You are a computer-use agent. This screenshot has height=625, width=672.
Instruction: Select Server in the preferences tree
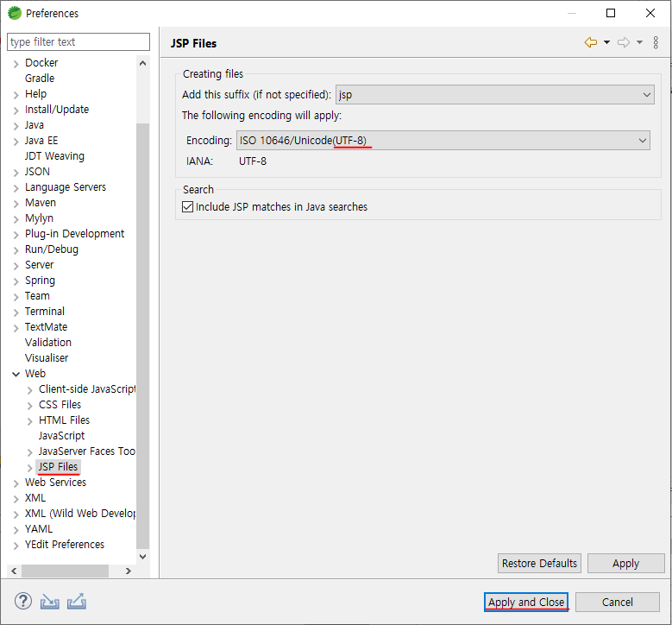pyautogui.click(x=39, y=265)
